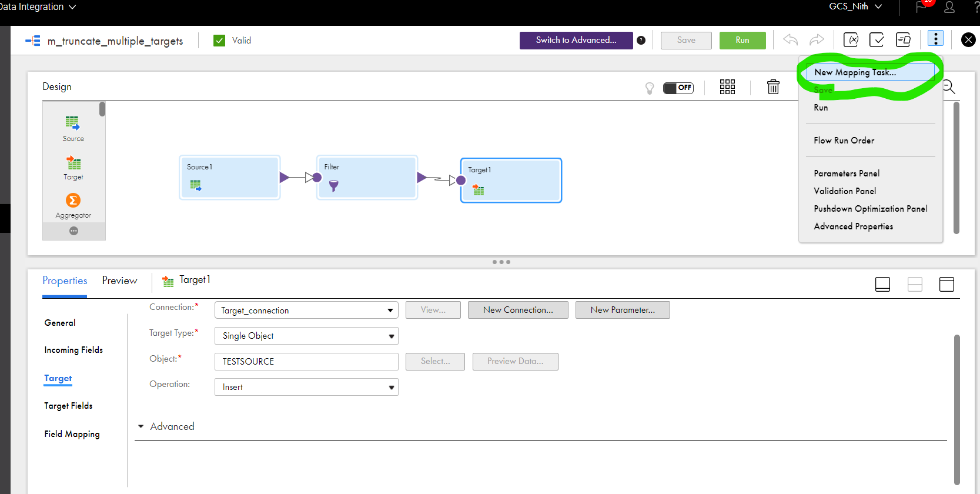This screenshot has height=494, width=980.
Task: Click the Object field TESTSOURCE
Action: 306,362
